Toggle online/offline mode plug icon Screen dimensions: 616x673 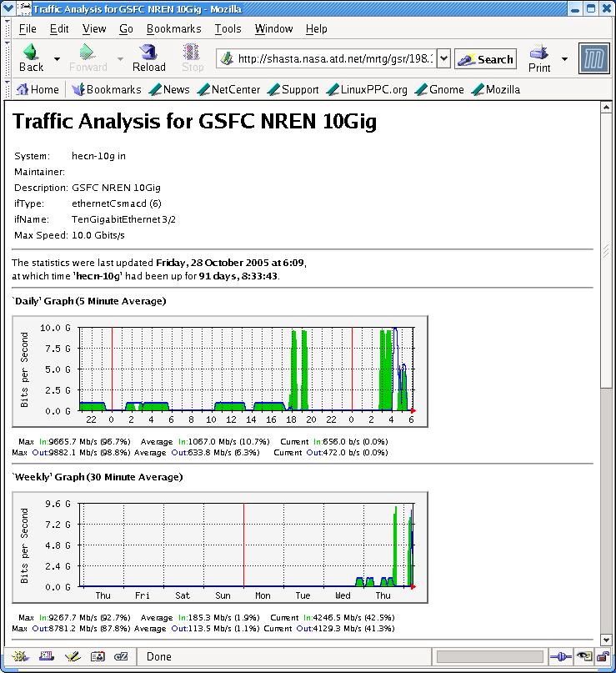pos(559,656)
